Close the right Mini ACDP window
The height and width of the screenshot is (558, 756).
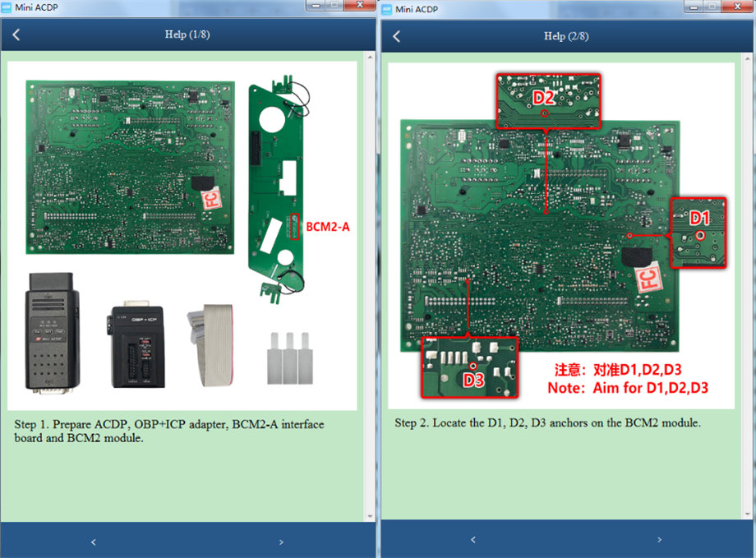[737, 7]
